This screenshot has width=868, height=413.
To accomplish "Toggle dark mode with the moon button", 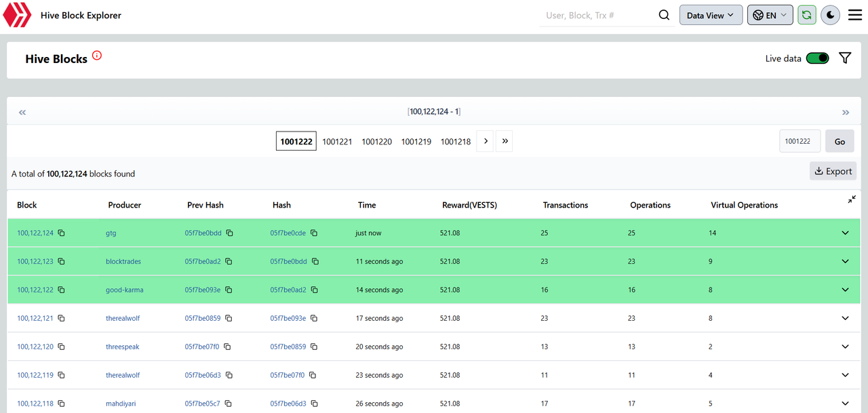I will (830, 15).
